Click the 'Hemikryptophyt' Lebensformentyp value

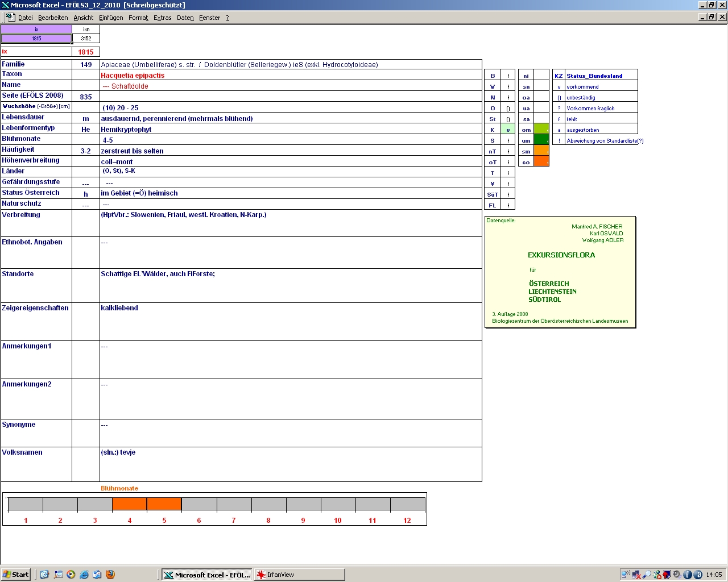(126, 130)
